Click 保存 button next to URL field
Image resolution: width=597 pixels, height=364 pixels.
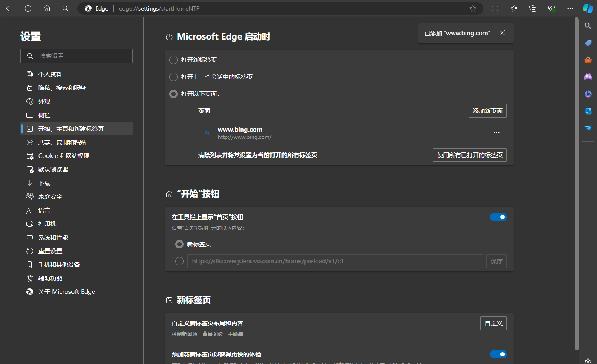(497, 261)
